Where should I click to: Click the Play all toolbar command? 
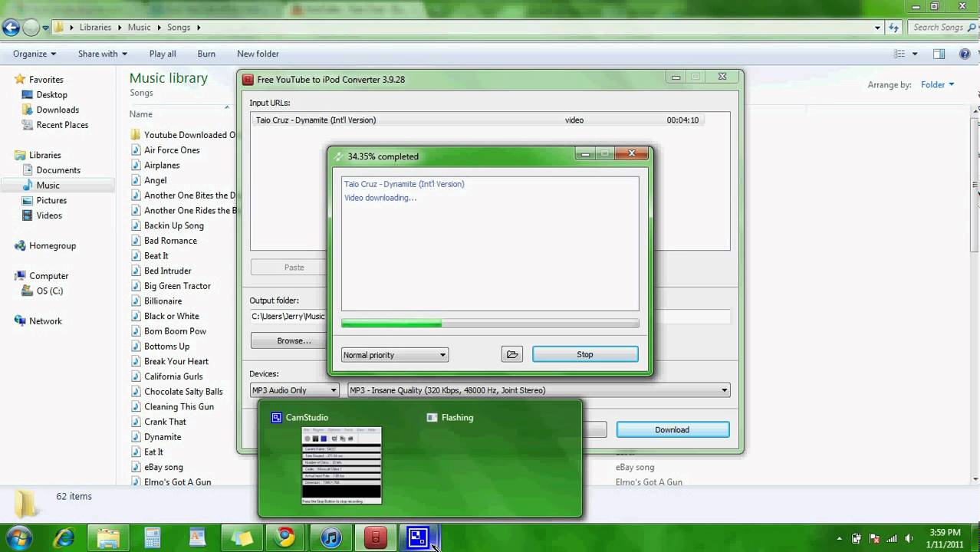click(x=163, y=54)
